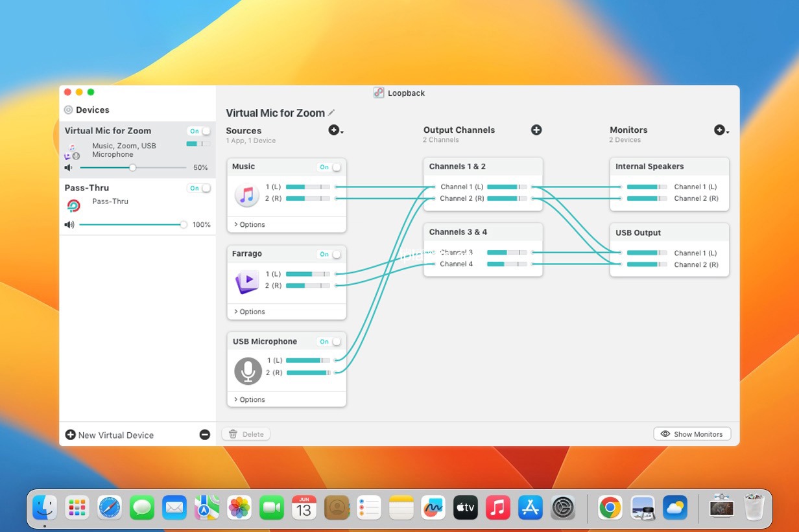Expand Options under the Music source
The height and width of the screenshot is (532, 799).
[x=250, y=224]
